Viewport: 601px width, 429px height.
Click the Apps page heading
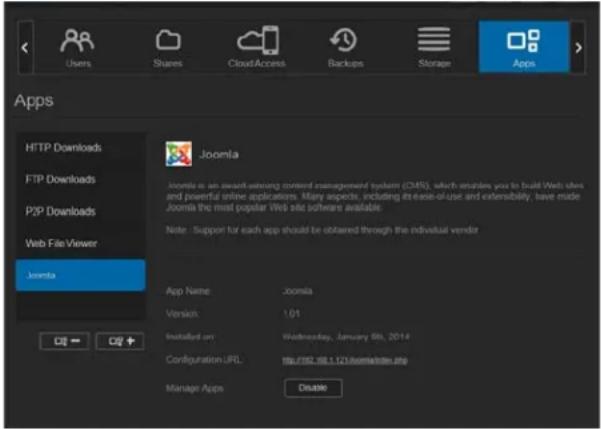(34, 101)
